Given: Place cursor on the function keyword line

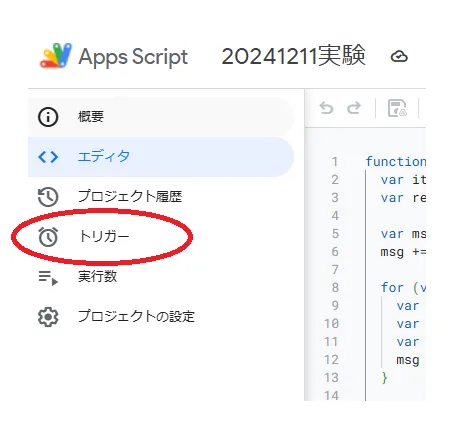Looking at the screenshot, I should (x=396, y=162).
